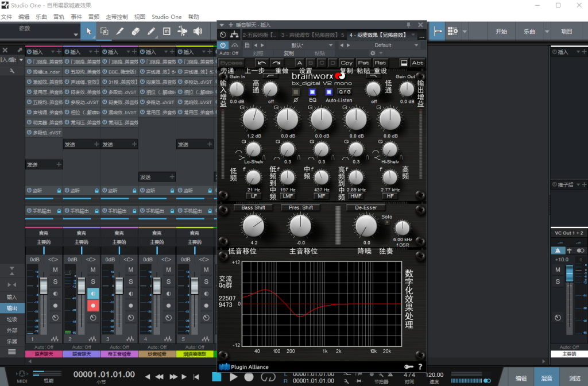Viewport: 588px width, 386px height.
Task: Select the Paint pencil tool
Action: [152, 32]
